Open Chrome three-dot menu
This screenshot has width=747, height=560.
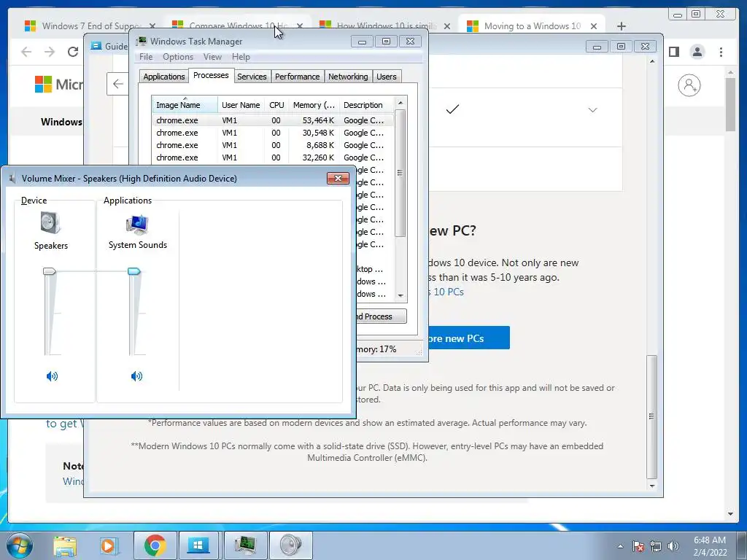coord(721,52)
